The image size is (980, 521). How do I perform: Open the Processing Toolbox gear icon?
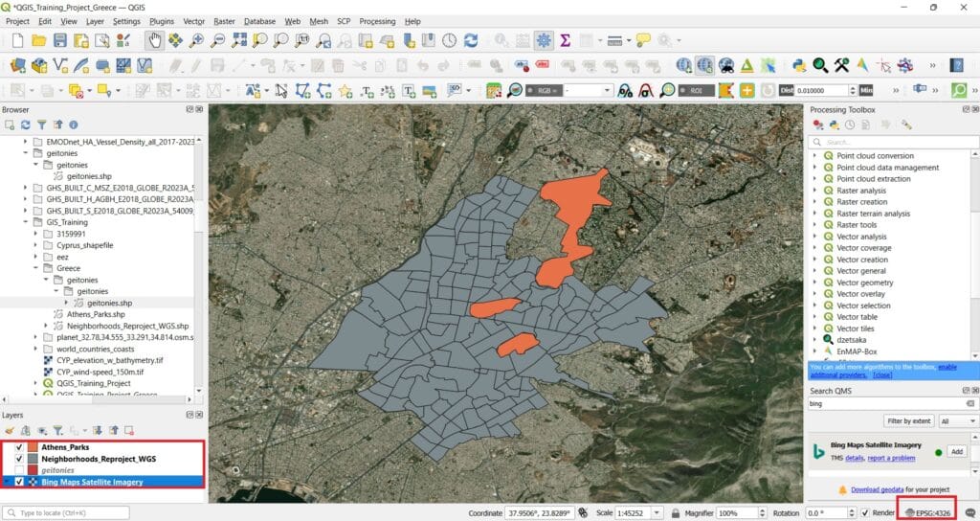[544, 40]
